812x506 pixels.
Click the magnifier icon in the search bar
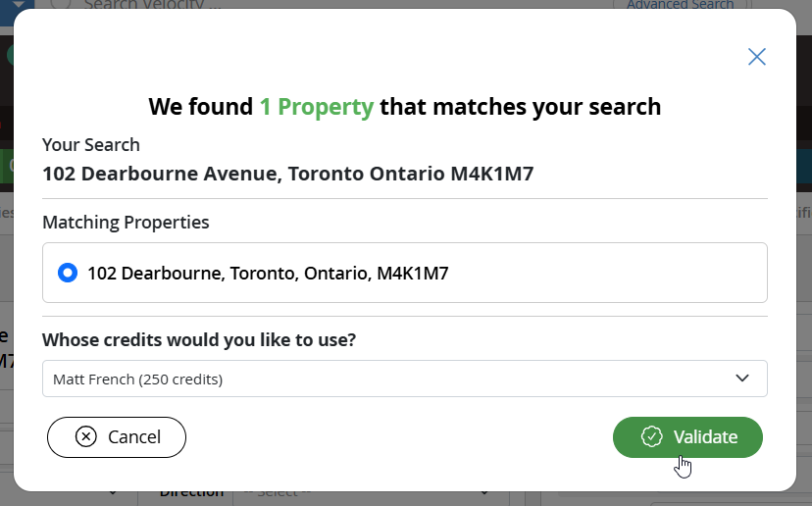61,4
